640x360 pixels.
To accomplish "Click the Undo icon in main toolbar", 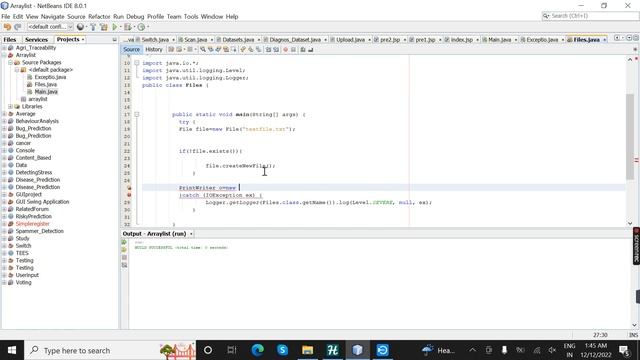I will [x=7, y=27].
